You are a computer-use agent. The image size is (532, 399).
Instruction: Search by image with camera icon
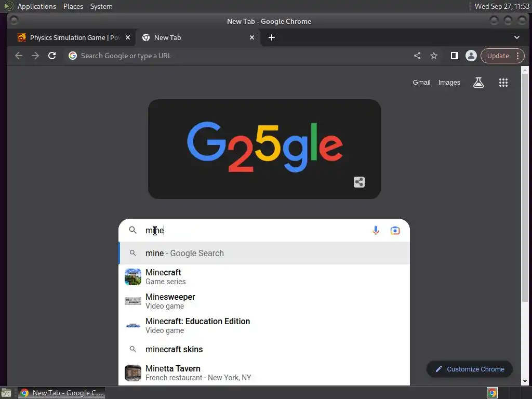[x=395, y=230]
